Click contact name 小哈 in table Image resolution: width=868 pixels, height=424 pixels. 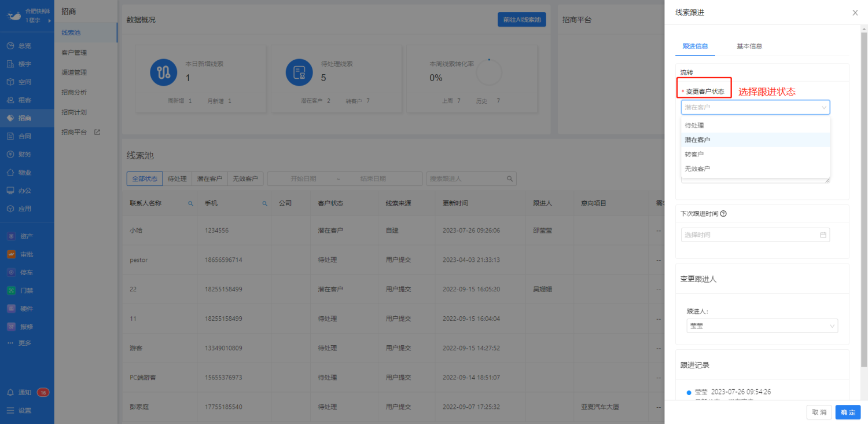click(x=136, y=231)
